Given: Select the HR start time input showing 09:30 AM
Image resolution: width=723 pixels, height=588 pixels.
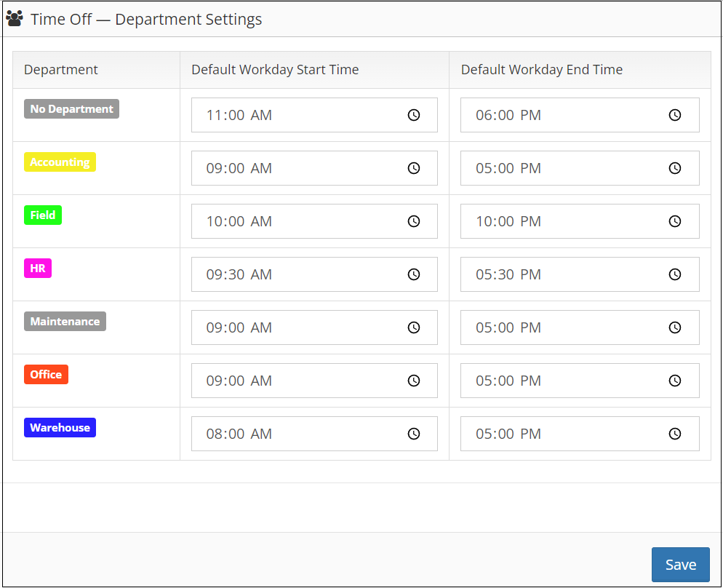Looking at the screenshot, I should point(305,274).
